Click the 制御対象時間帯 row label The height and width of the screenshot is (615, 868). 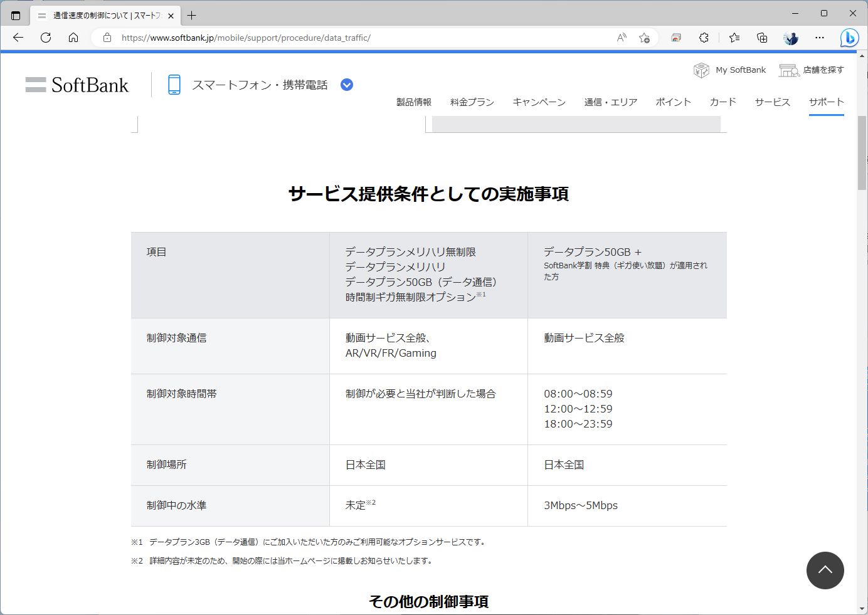181,394
